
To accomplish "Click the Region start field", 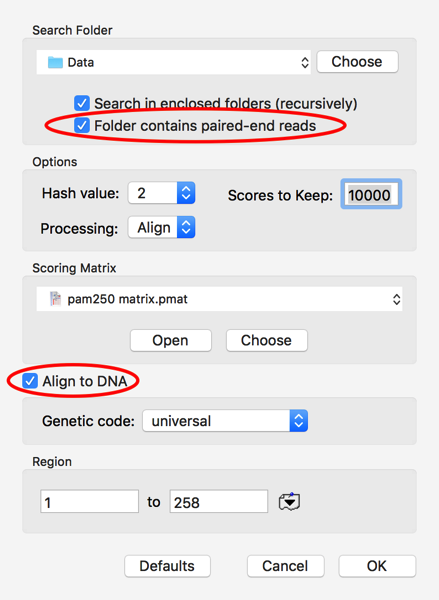I will click(x=90, y=501).
